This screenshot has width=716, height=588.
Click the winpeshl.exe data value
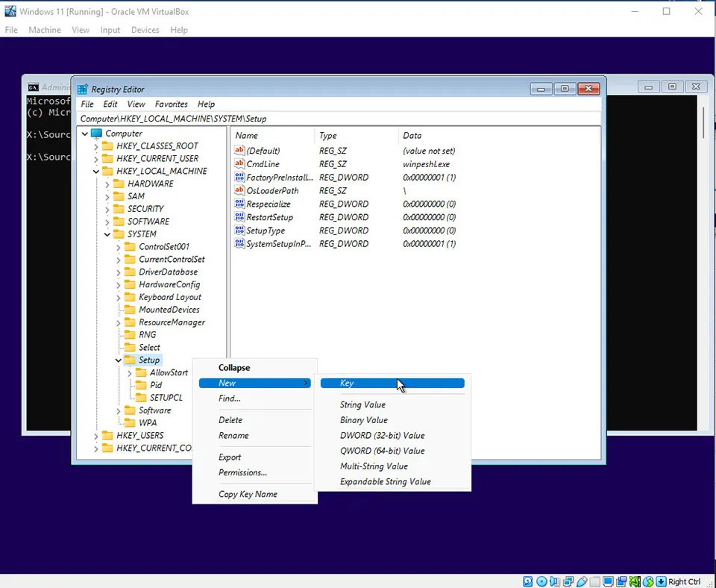(x=426, y=163)
